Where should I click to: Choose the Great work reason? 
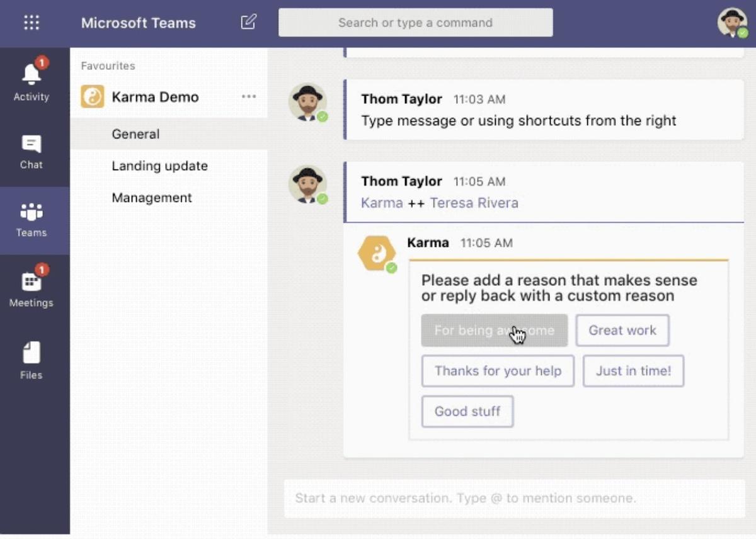pyautogui.click(x=622, y=331)
